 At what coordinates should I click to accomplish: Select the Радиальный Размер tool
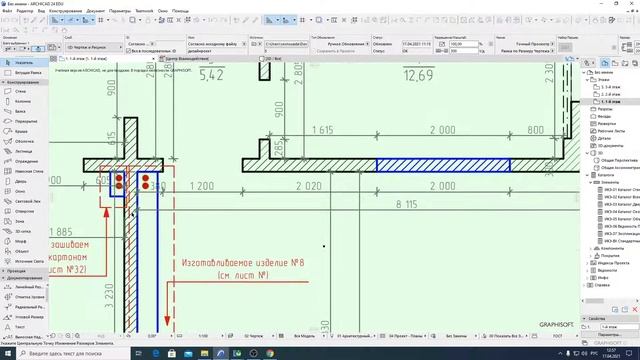24,307
